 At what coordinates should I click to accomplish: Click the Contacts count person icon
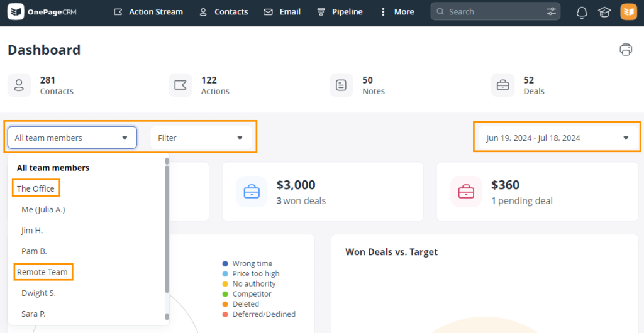coord(19,85)
